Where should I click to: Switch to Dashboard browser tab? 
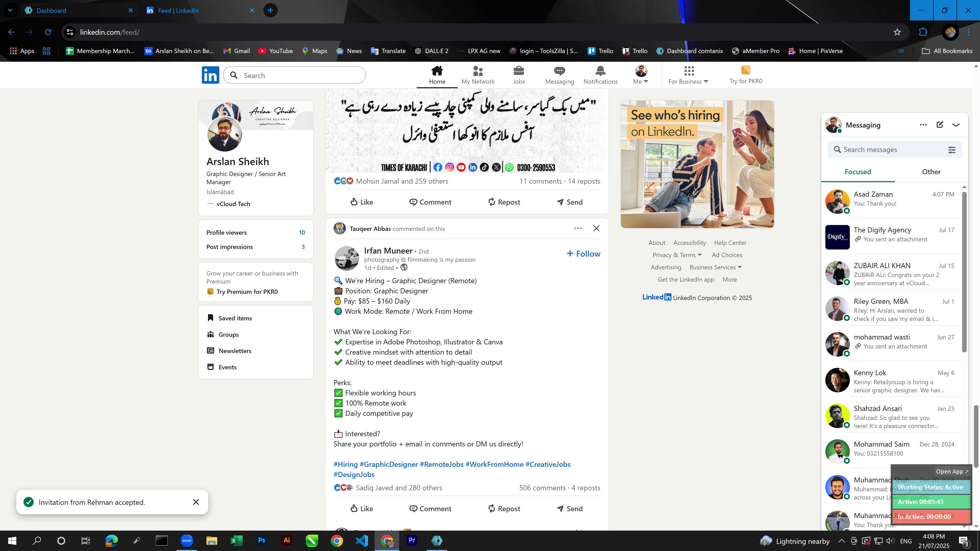(x=79, y=10)
